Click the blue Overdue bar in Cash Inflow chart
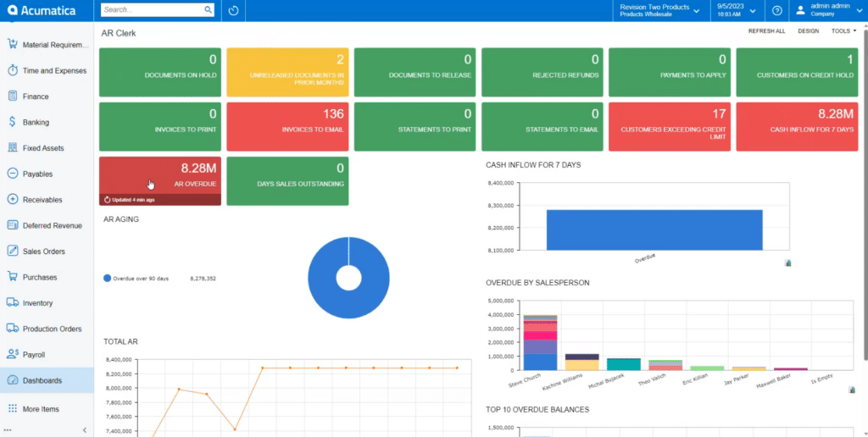This screenshot has width=868, height=437. click(654, 230)
